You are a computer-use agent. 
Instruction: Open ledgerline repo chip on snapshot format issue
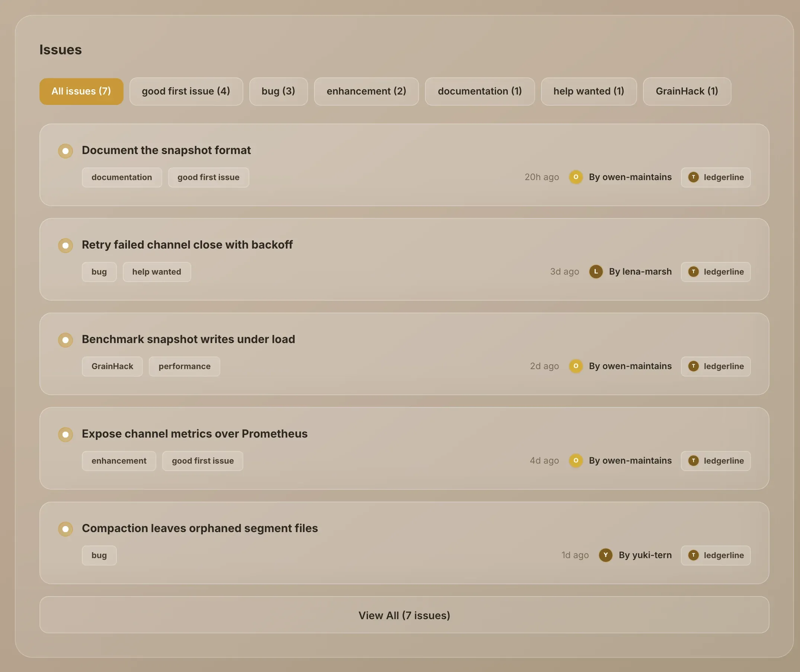click(716, 177)
